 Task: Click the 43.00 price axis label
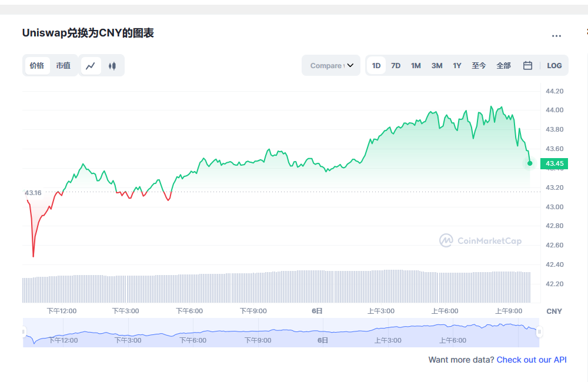coord(554,207)
